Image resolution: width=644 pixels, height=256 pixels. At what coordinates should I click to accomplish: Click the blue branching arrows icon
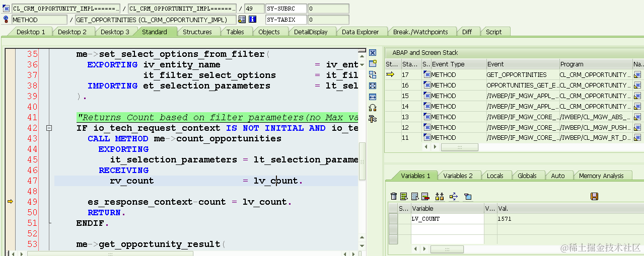(454, 196)
